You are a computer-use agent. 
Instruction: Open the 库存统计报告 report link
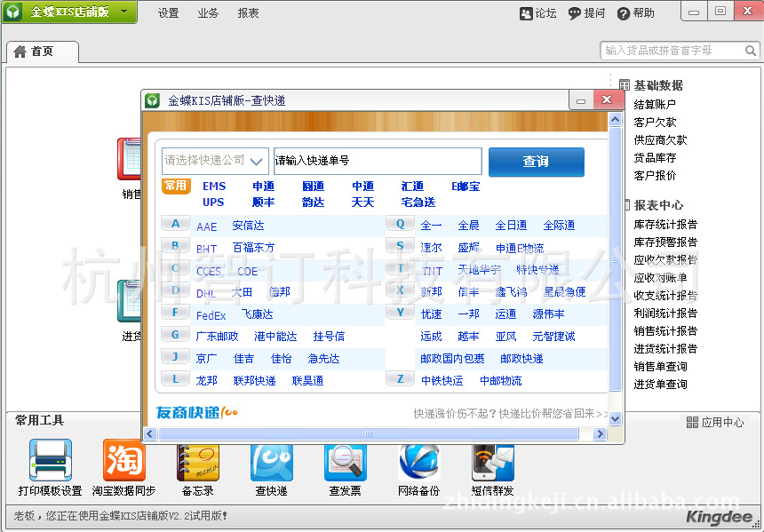click(x=665, y=225)
